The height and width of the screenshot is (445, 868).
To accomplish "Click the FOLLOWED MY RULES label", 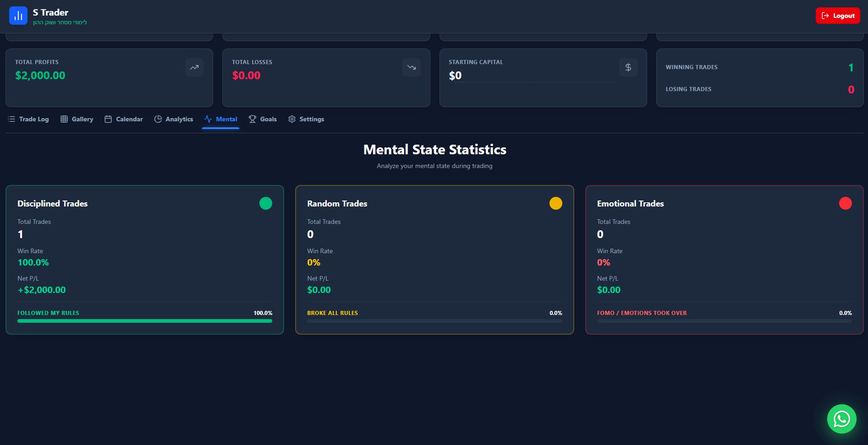I will (x=48, y=313).
